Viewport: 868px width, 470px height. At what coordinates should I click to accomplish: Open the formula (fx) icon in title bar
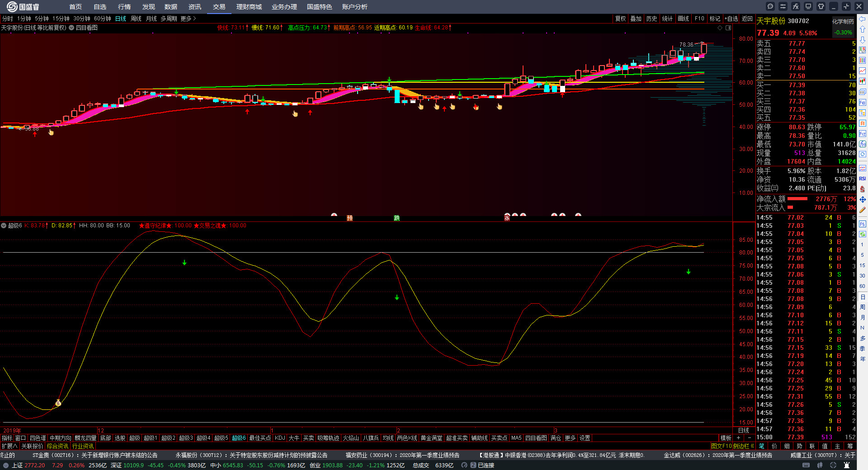click(x=796, y=6)
